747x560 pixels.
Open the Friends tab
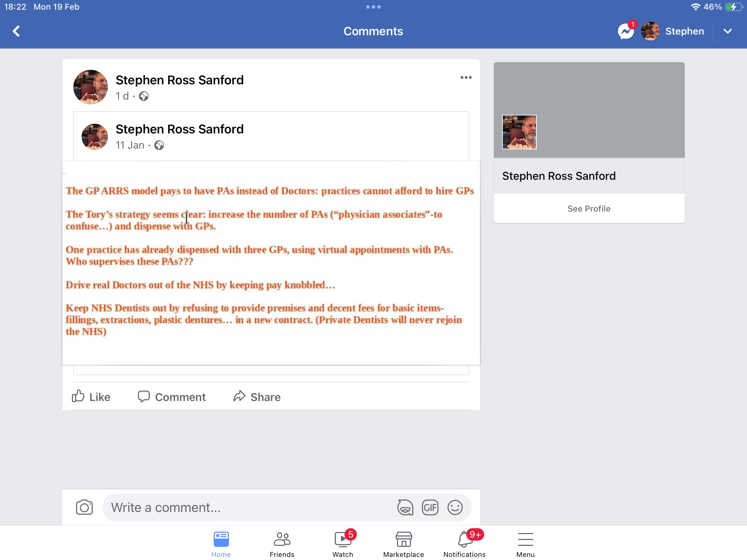[282, 544]
